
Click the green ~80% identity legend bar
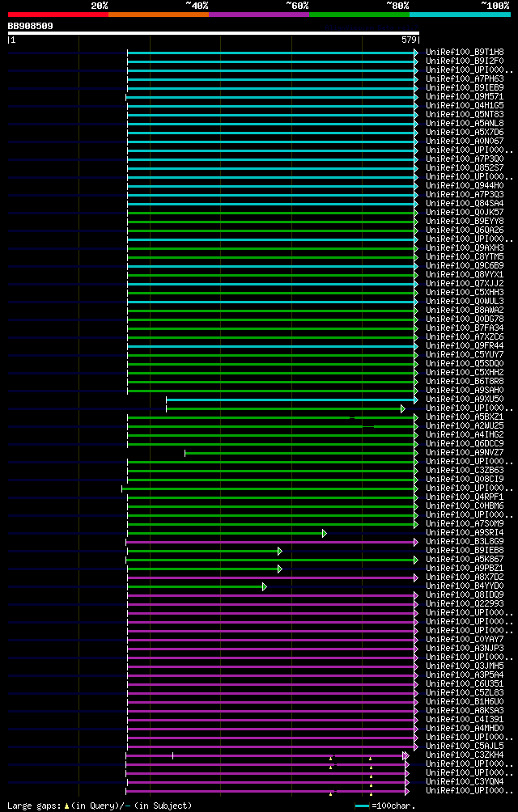pyautogui.click(x=359, y=15)
